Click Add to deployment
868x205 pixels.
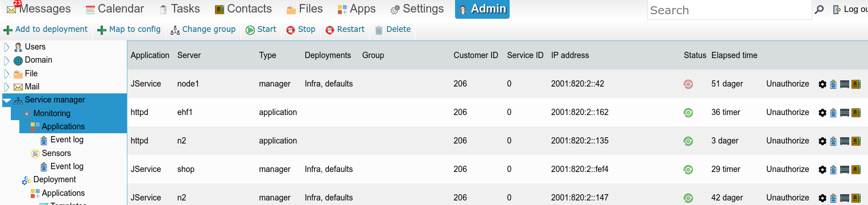point(46,30)
